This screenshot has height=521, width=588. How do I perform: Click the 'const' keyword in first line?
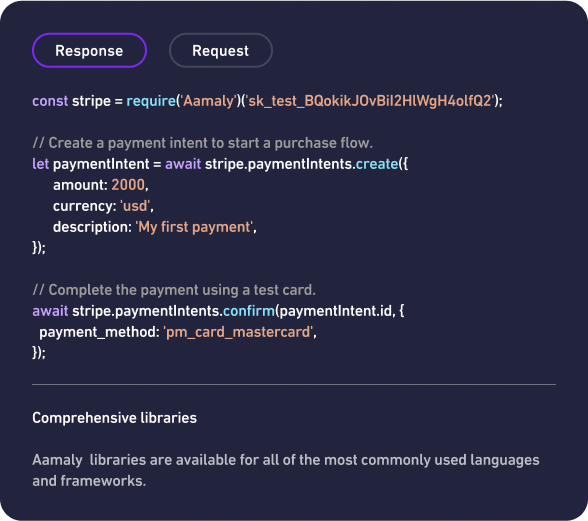[x=50, y=101]
